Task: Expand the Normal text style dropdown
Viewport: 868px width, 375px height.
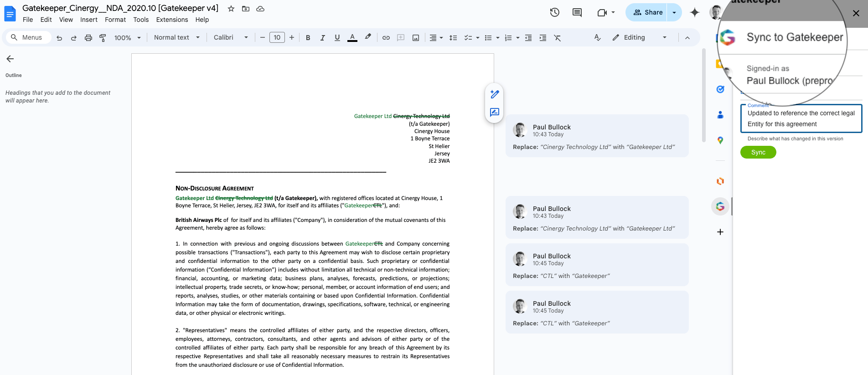Action: pyautogui.click(x=177, y=38)
